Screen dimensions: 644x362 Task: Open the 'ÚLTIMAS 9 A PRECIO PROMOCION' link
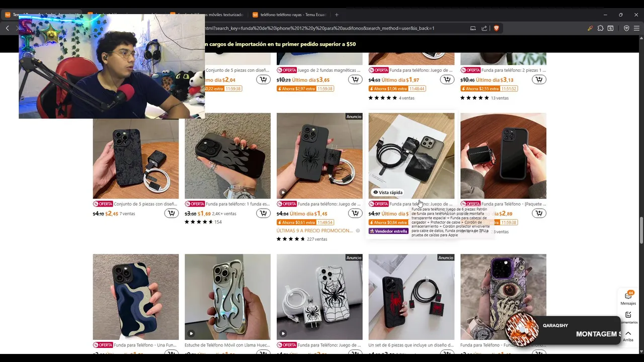(314, 231)
